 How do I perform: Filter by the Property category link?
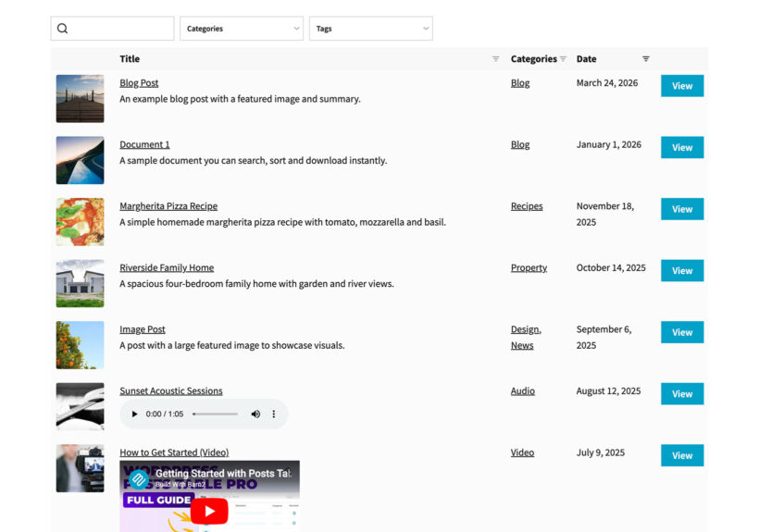(529, 267)
